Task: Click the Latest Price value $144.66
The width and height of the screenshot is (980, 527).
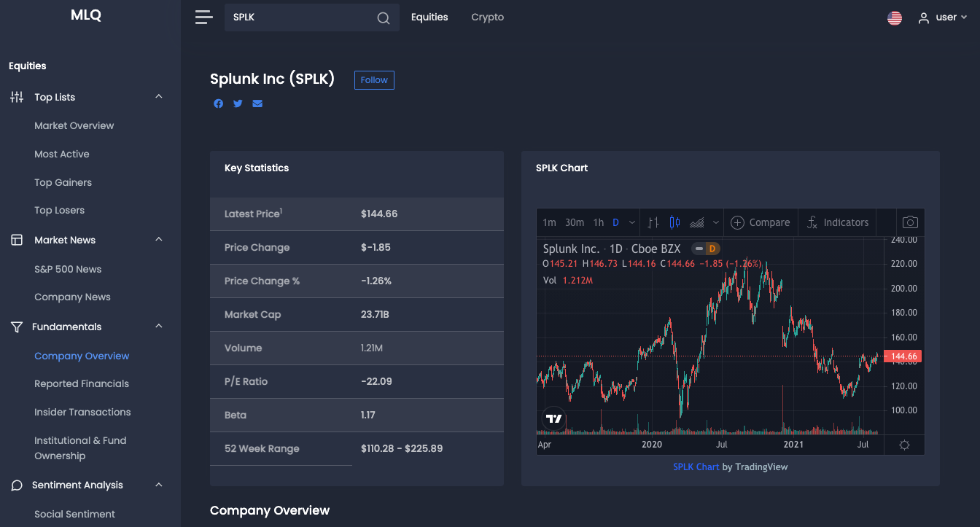Action: coord(379,214)
